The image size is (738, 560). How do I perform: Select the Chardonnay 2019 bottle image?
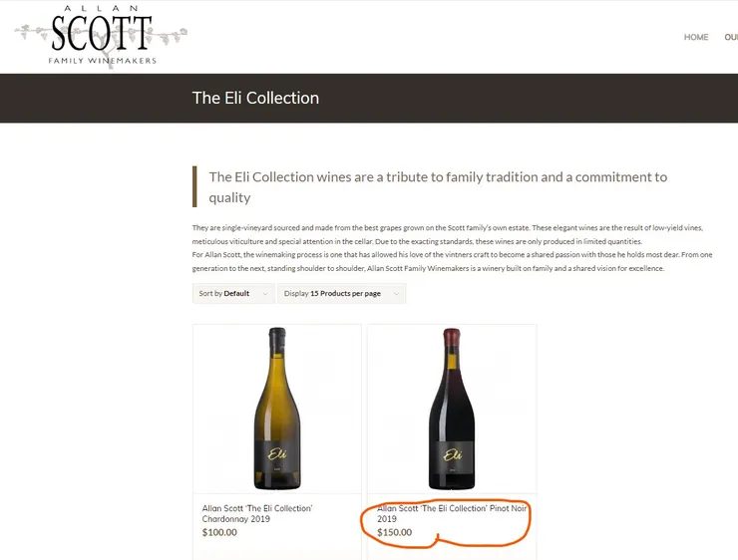pyautogui.click(x=275, y=409)
